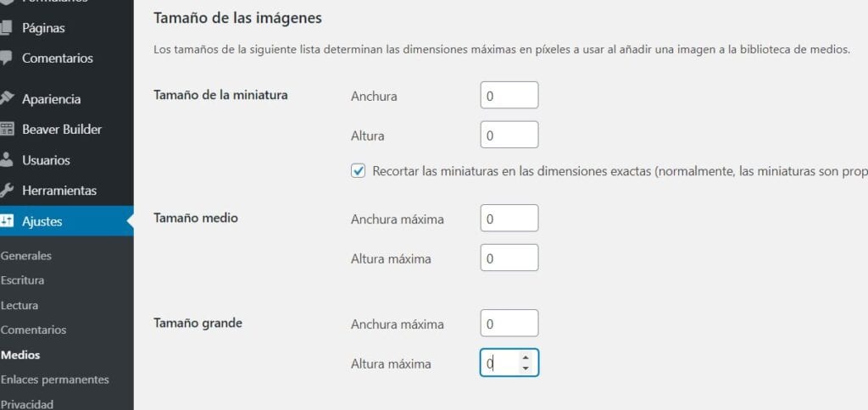Viewport: 868px width, 410px height.
Task: Select Medios in Ajustes submenu
Action: tap(20, 355)
